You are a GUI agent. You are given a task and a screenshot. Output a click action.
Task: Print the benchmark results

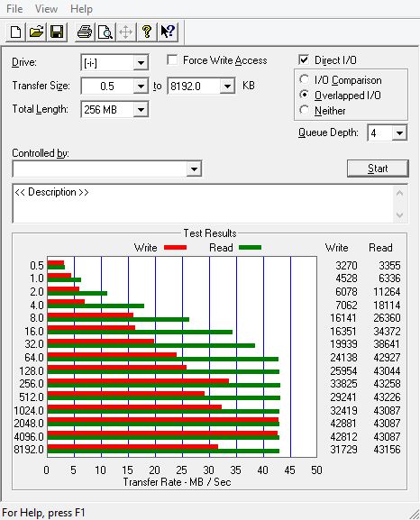85,32
